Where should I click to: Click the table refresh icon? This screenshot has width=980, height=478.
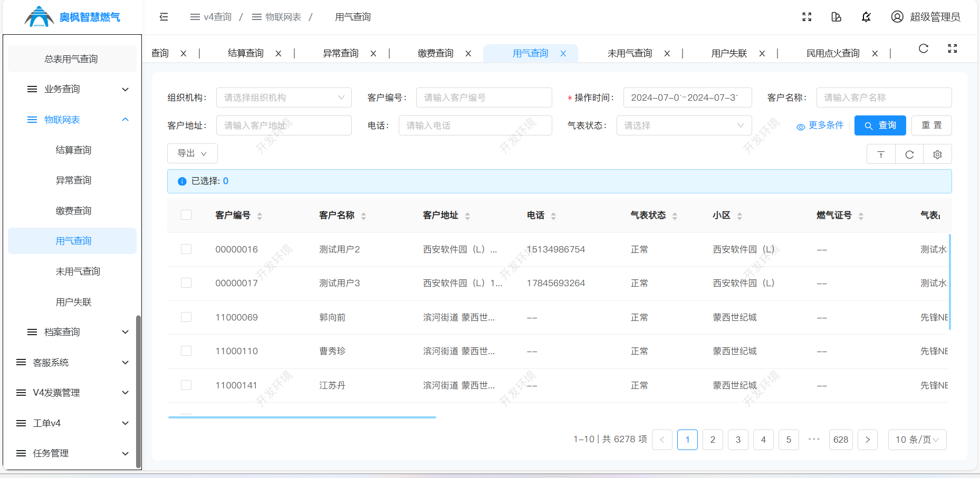[x=909, y=154]
